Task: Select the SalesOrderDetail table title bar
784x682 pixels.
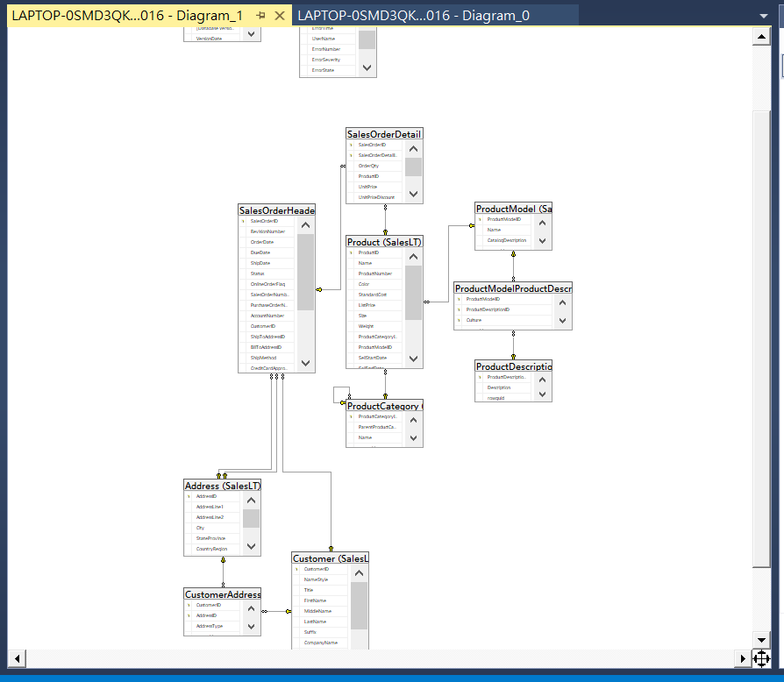Action: coord(384,134)
